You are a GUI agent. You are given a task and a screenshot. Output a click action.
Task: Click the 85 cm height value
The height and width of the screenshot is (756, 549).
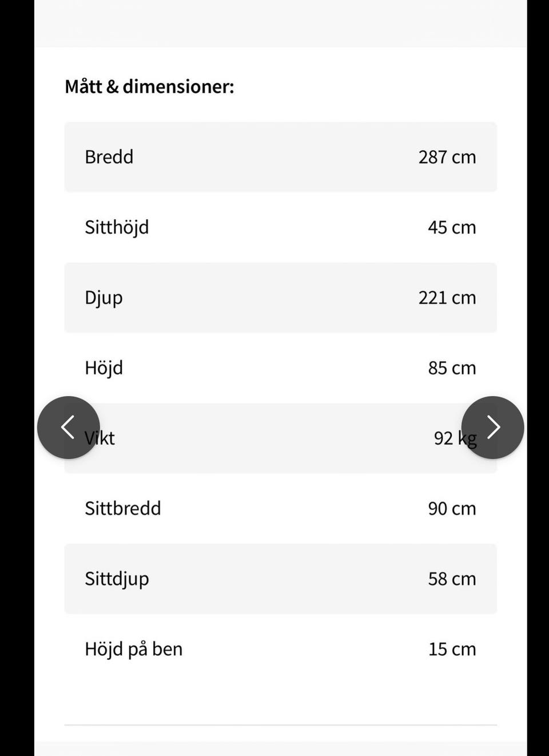pos(452,368)
